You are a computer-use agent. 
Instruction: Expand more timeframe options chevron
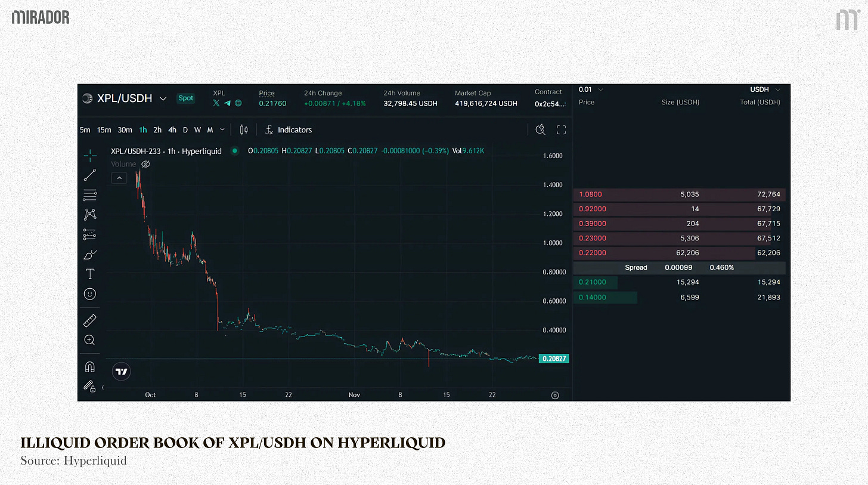pos(223,129)
